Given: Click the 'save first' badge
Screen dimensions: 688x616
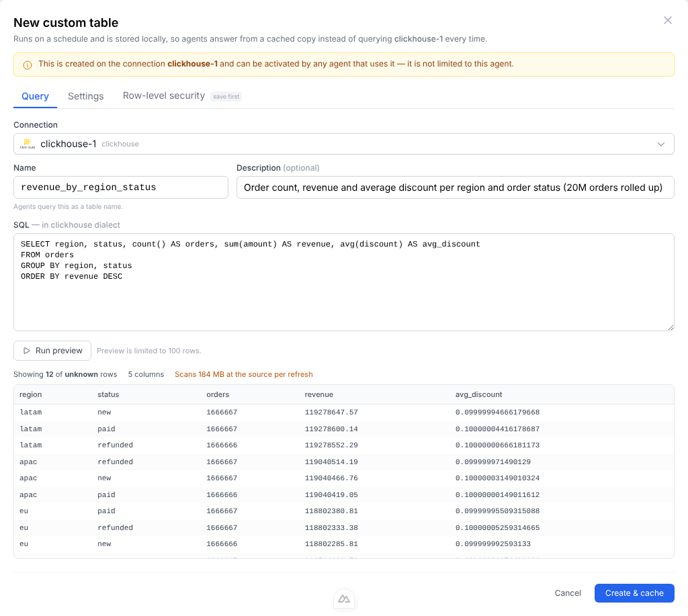Looking at the screenshot, I should (226, 97).
